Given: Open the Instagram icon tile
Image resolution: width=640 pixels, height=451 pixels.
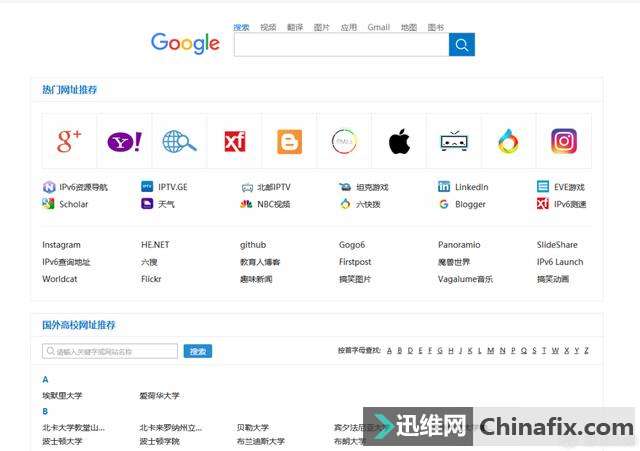Looking at the screenshot, I should point(564,141).
